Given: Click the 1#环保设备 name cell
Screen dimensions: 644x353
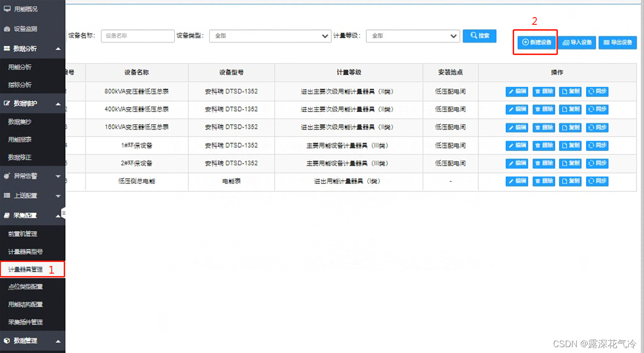Looking at the screenshot, I should [x=137, y=145].
